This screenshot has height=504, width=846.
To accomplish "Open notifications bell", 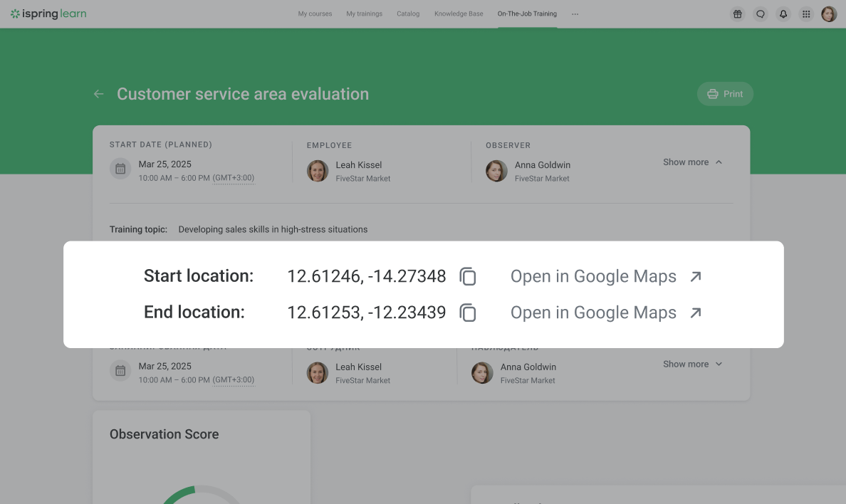I will (x=783, y=14).
